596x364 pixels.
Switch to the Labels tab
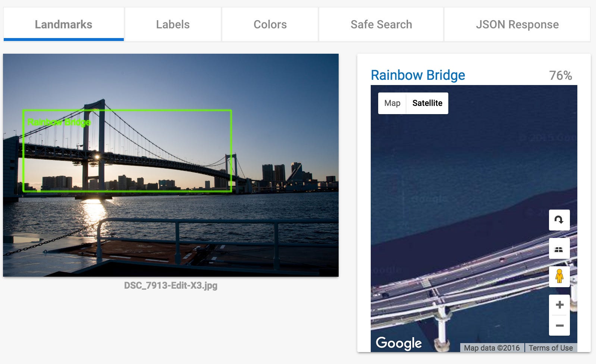pyautogui.click(x=173, y=25)
